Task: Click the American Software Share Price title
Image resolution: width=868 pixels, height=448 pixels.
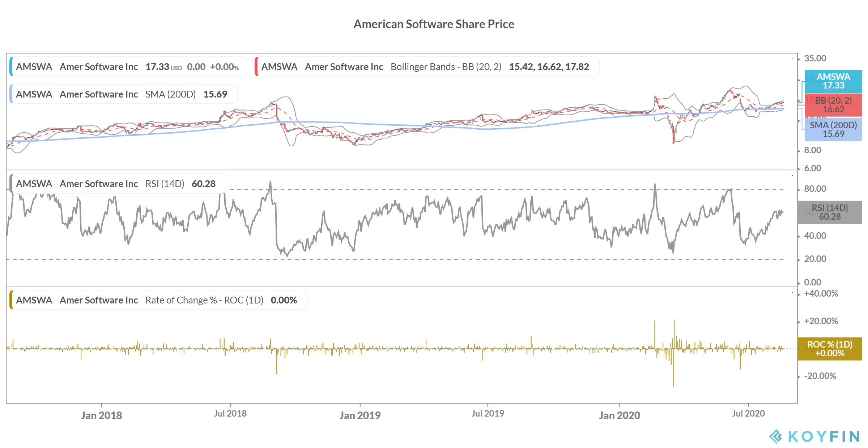Action: (x=434, y=24)
